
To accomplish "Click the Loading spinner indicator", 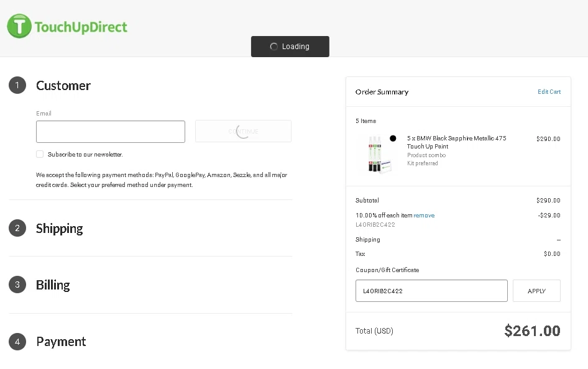I will click(x=274, y=47).
